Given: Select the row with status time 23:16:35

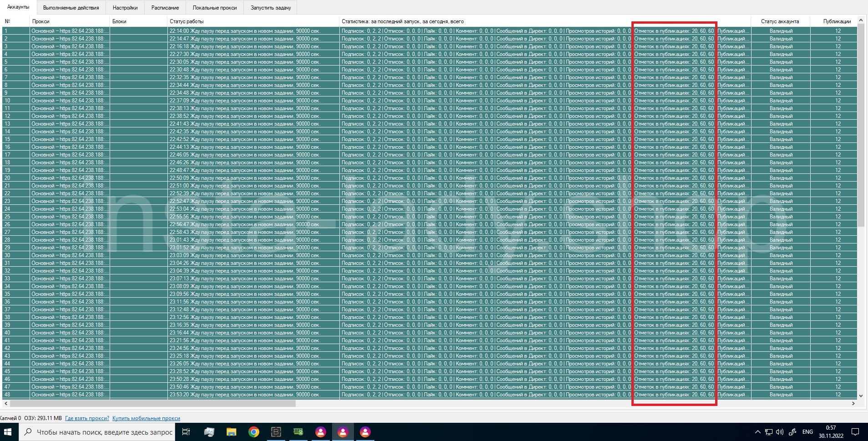Looking at the screenshot, I should pyautogui.click(x=429, y=325).
